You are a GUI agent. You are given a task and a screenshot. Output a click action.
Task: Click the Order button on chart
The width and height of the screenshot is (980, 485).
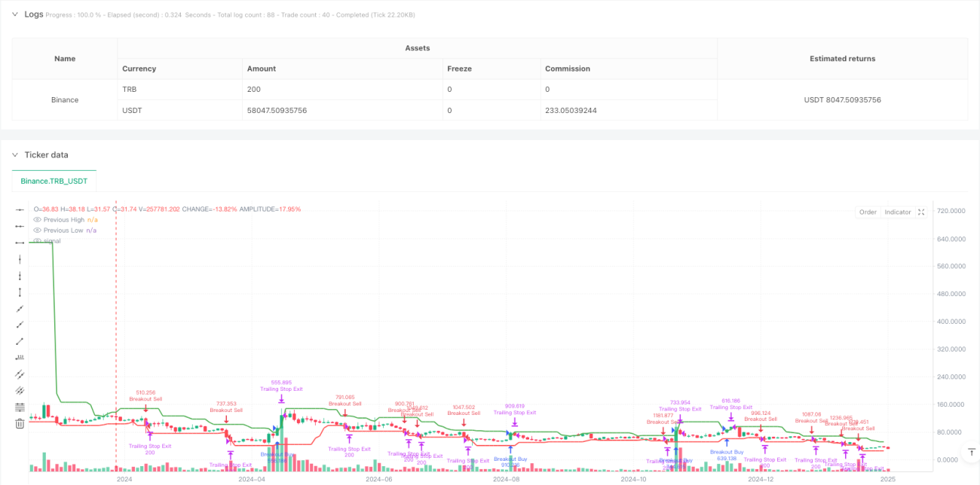(x=868, y=212)
